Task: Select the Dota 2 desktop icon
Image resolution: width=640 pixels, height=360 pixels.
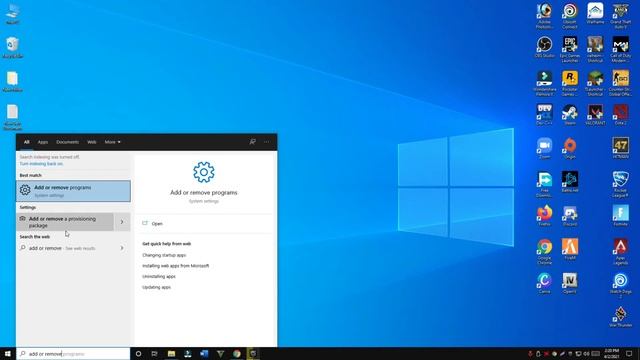Action: point(620,114)
